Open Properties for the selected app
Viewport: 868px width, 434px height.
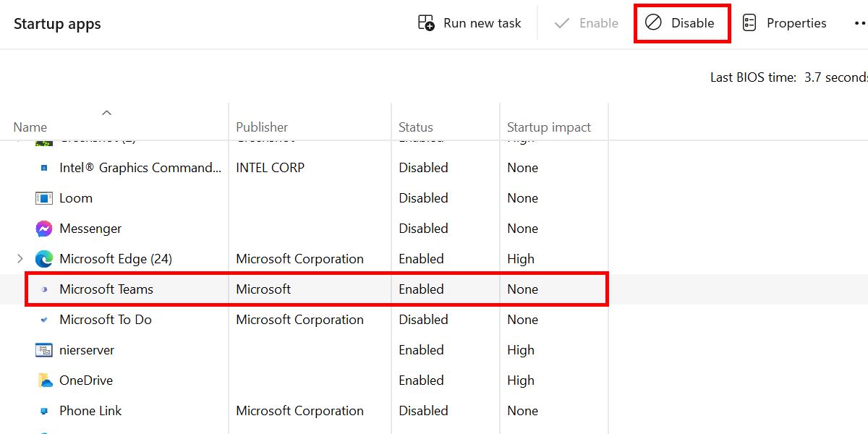pos(785,22)
